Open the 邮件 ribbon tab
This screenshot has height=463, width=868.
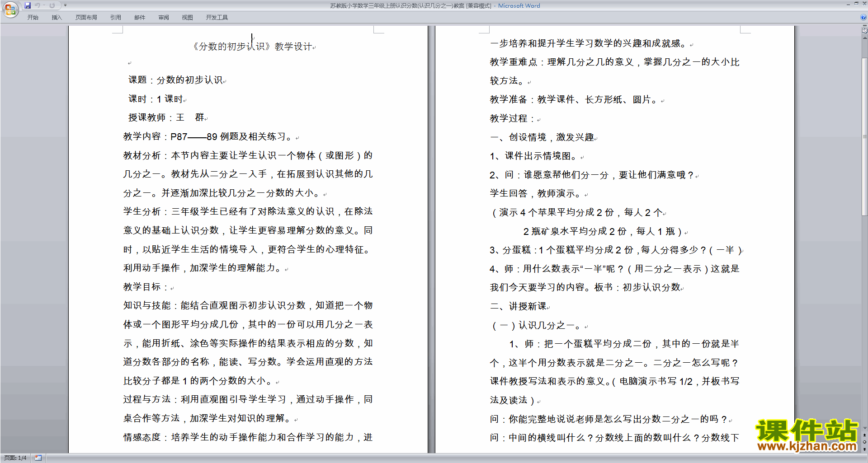pos(140,18)
